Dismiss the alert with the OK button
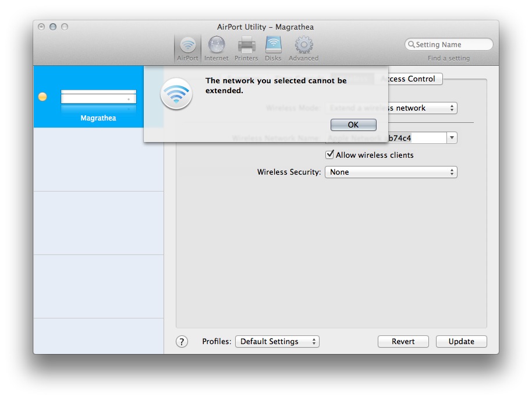Viewport: 532px width, 400px height. pyautogui.click(x=353, y=125)
